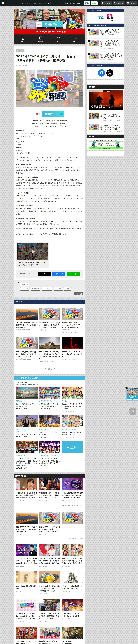Click the 検索 search button
This screenshot has width=138, height=644.
point(106,3)
